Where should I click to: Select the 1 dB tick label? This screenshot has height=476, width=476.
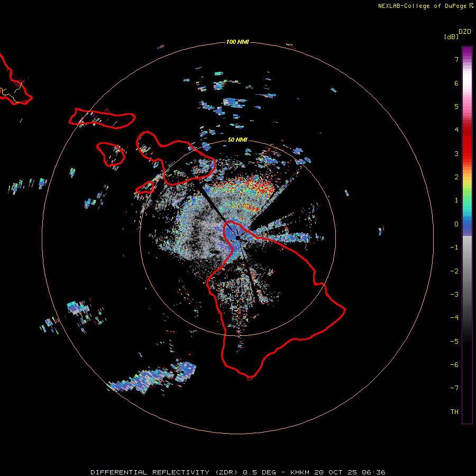point(456,200)
